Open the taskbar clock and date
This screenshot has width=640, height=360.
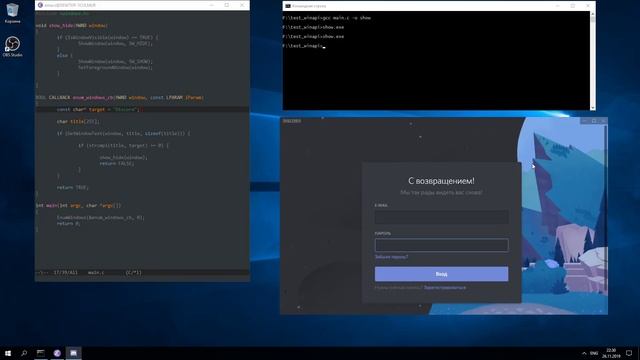point(611,353)
